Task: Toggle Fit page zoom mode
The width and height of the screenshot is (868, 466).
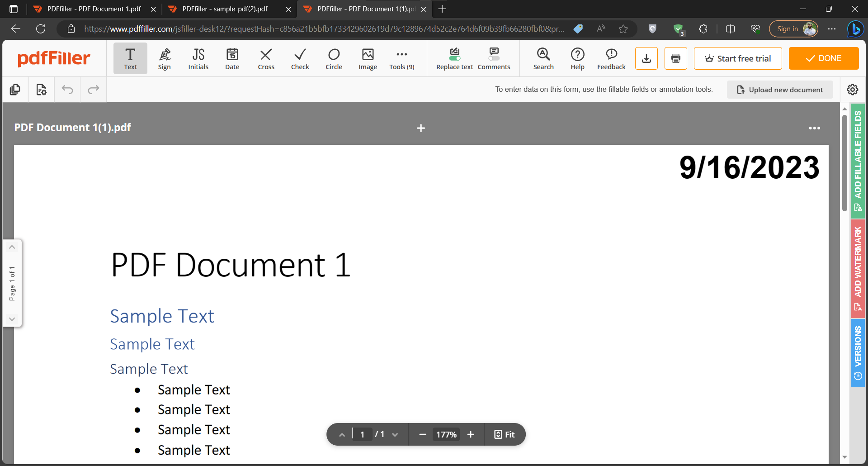Action: point(505,434)
